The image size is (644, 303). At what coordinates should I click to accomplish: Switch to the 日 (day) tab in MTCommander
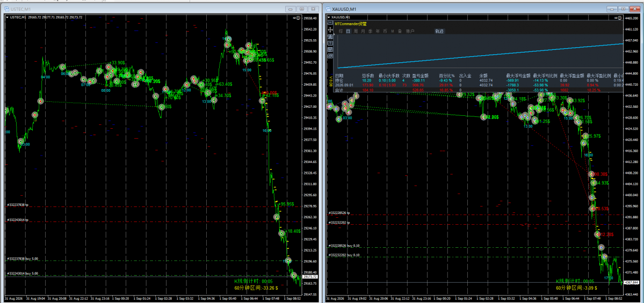tap(348, 31)
